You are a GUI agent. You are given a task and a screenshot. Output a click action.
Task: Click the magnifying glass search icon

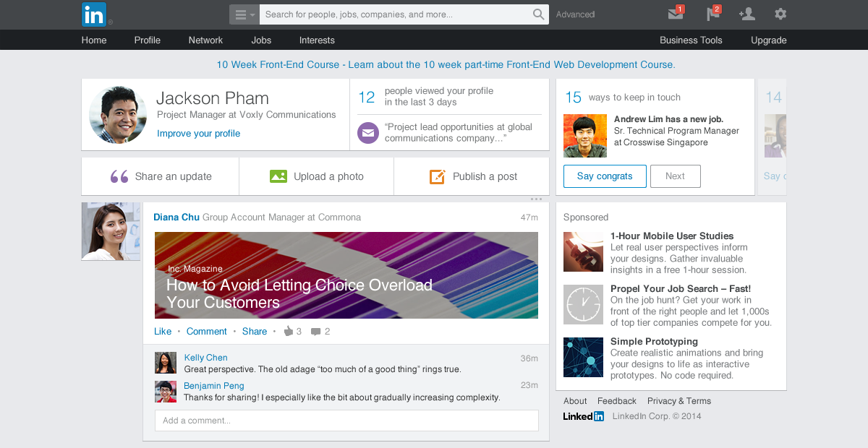[539, 14]
